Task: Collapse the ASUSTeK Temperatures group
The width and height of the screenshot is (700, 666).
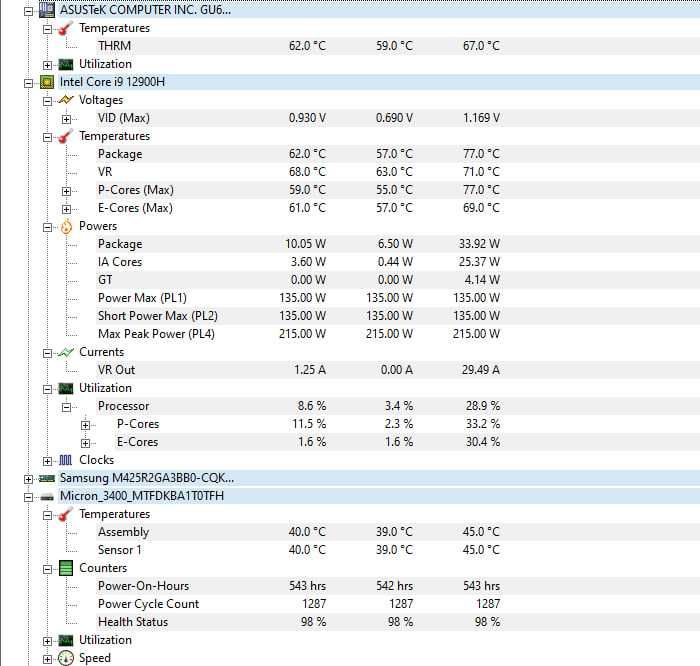Action: click(x=47, y=29)
